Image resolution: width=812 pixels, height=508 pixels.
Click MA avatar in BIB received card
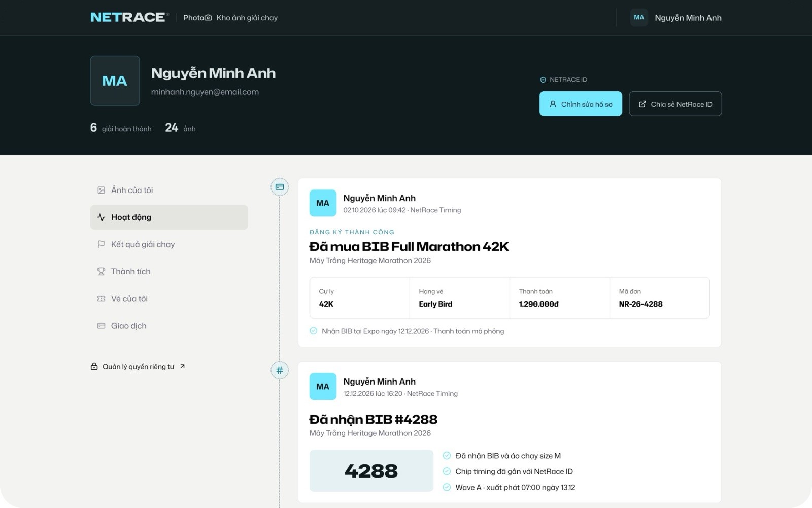pyautogui.click(x=323, y=387)
